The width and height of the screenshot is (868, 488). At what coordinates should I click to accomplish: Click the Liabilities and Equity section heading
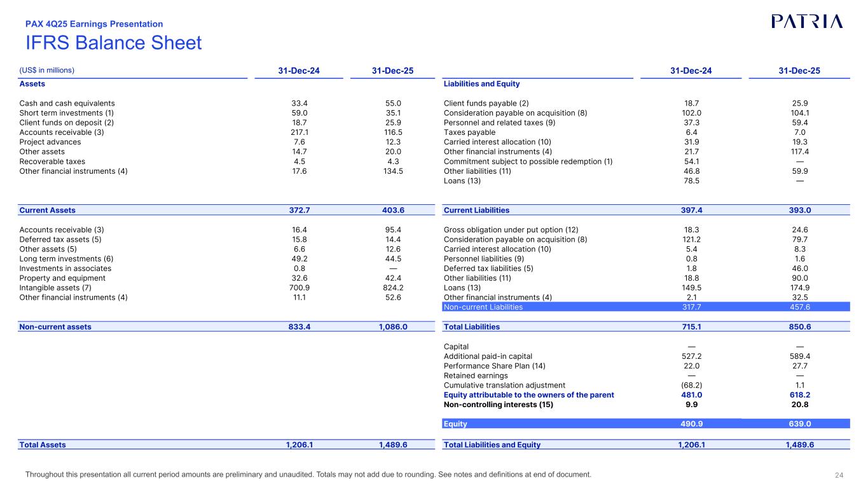pos(481,83)
